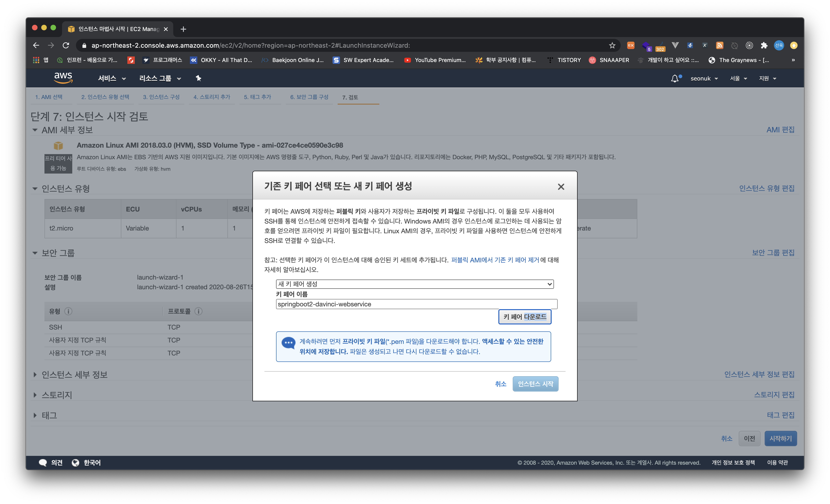This screenshot has width=830, height=504.
Task: Expand the 스토리지 section
Action: point(35,395)
